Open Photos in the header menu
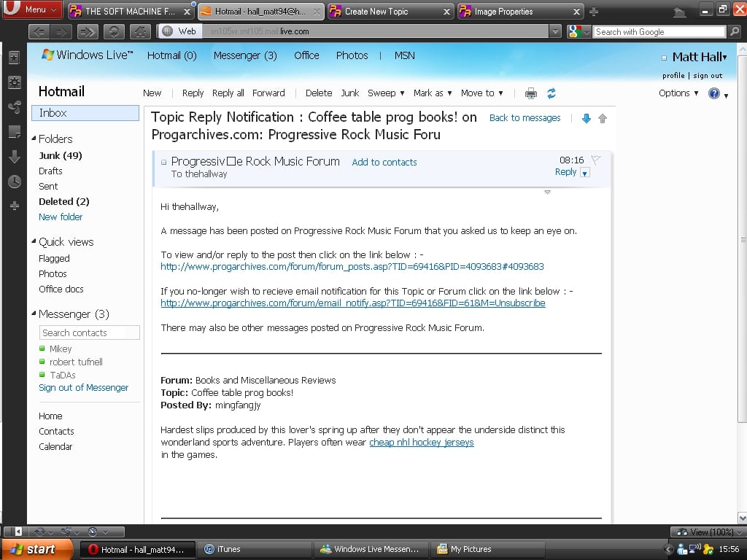 352,55
